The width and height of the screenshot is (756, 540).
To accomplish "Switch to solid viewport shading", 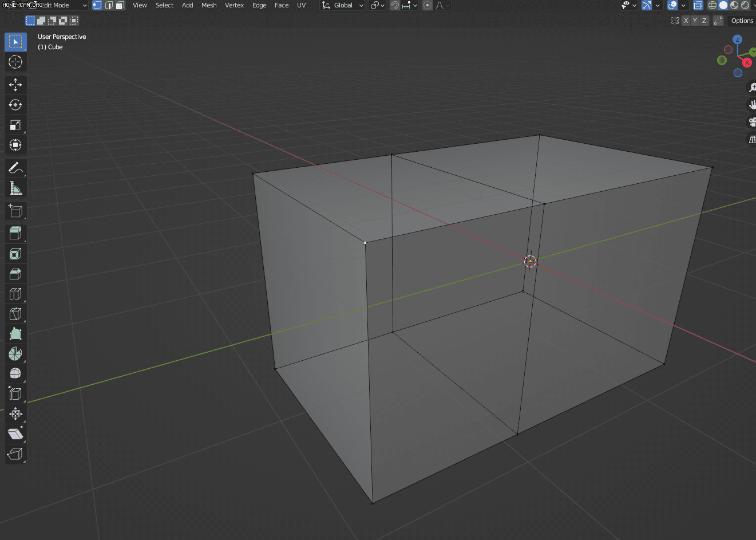I will coord(723,5).
